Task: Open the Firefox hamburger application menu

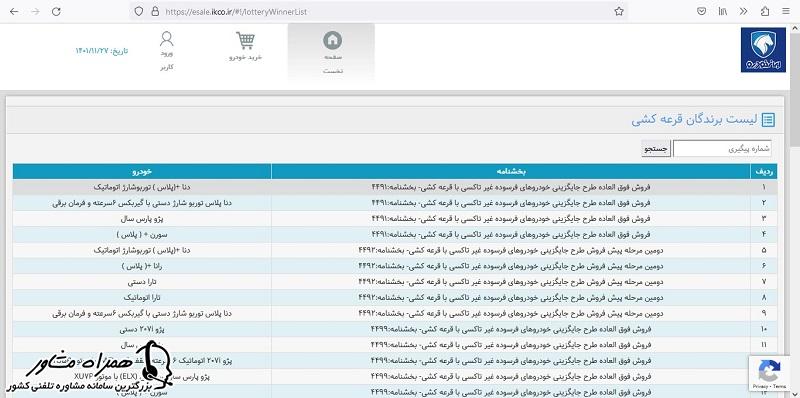Action: pos(786,11)
